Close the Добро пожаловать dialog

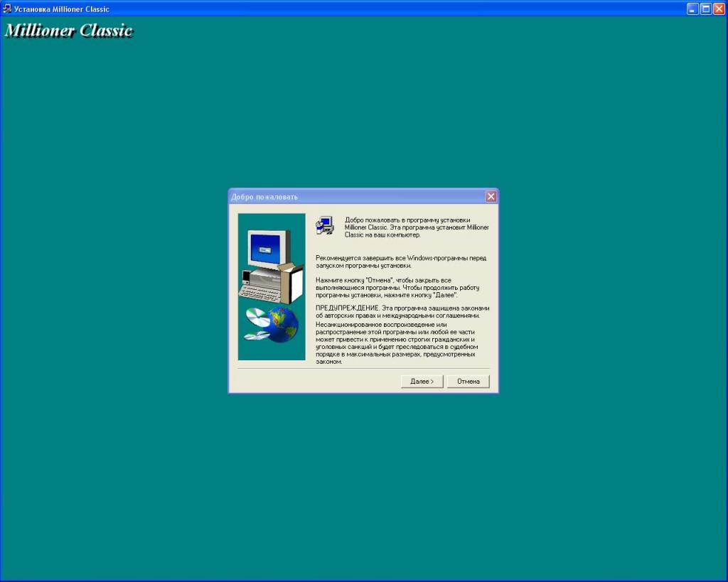(491, 197)
